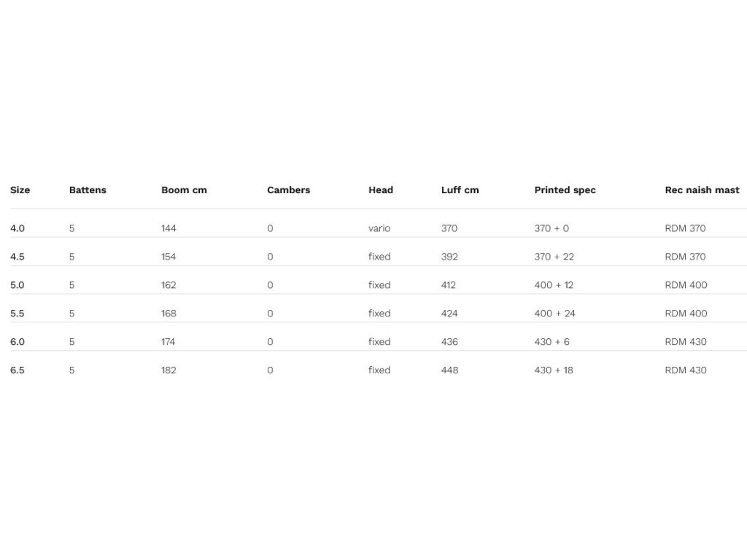Click the vario head cell
The width and height of the screenshot is (747, 560).
[x=379, y=228]
